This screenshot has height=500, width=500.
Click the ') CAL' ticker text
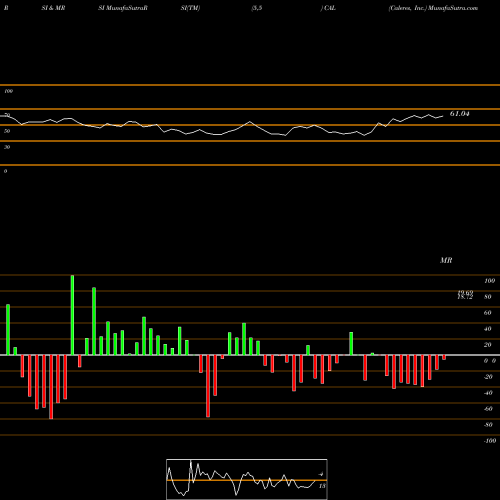point(328,8)
